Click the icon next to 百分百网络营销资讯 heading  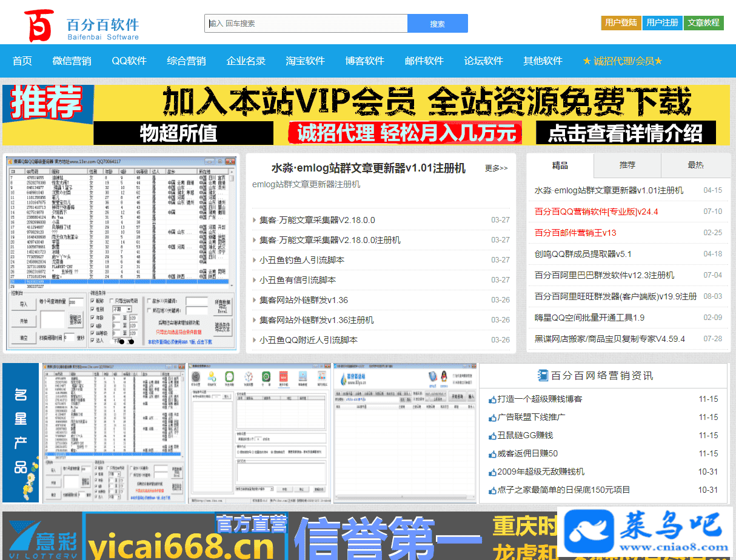click(x=543, y=375)
